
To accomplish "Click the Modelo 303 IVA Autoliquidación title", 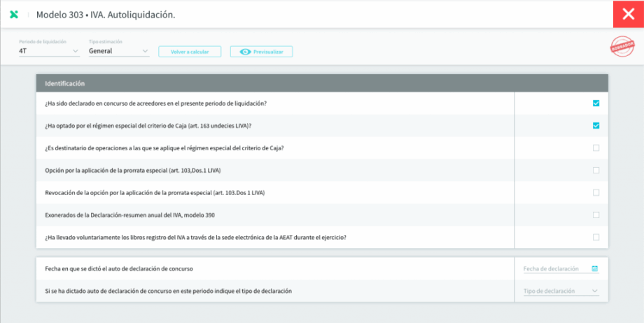I will pyautogui.click(x=106, y=15).
